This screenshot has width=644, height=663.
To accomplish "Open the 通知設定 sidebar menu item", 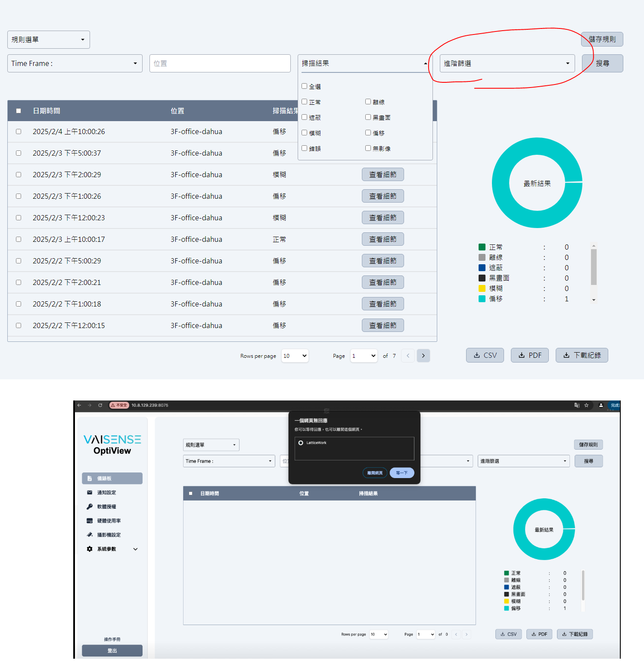I will pyautogui.click(x=106, y=492).
